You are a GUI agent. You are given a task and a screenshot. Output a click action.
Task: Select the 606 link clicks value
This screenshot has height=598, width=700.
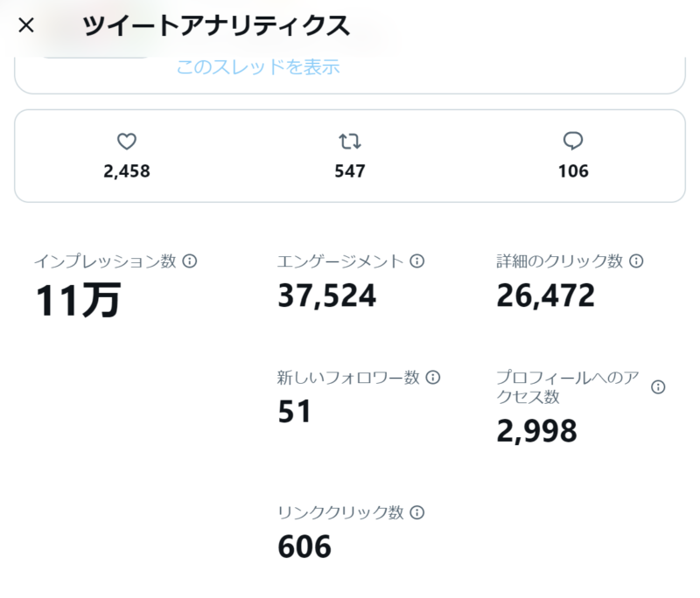pyautogui.click(x=304, y=547)
